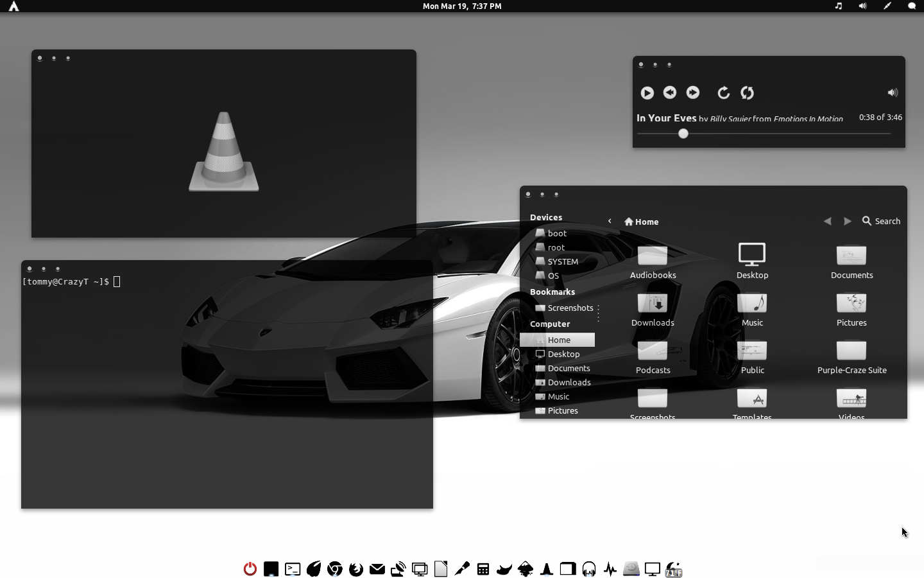Collapse path bar with left chevron
924x578 pixels.
(x=610, y=221)
